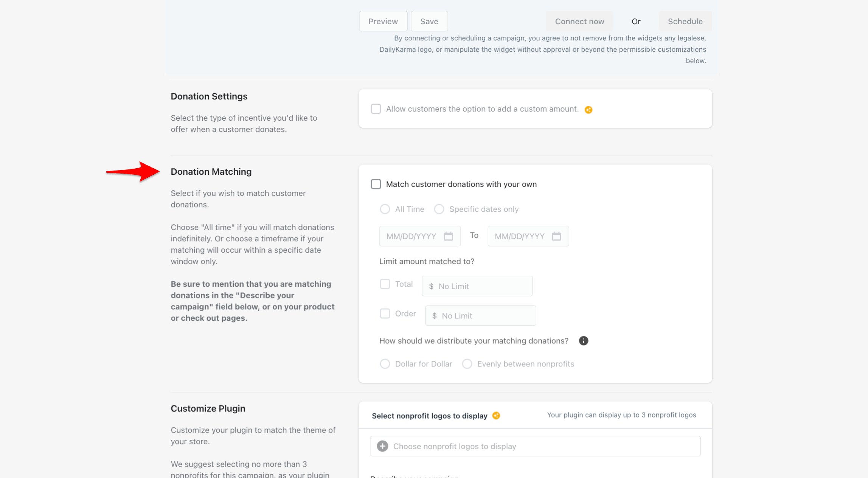Choose Dollar for Dollar distribution

pyautogui.click(x=385, y=364)
